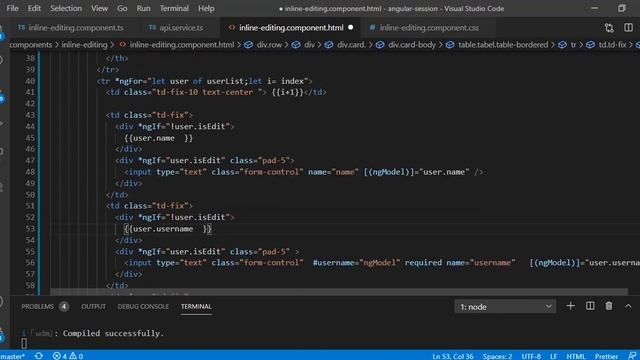
Task: Click the master branch status item
Action: click(x=13, y=356)
